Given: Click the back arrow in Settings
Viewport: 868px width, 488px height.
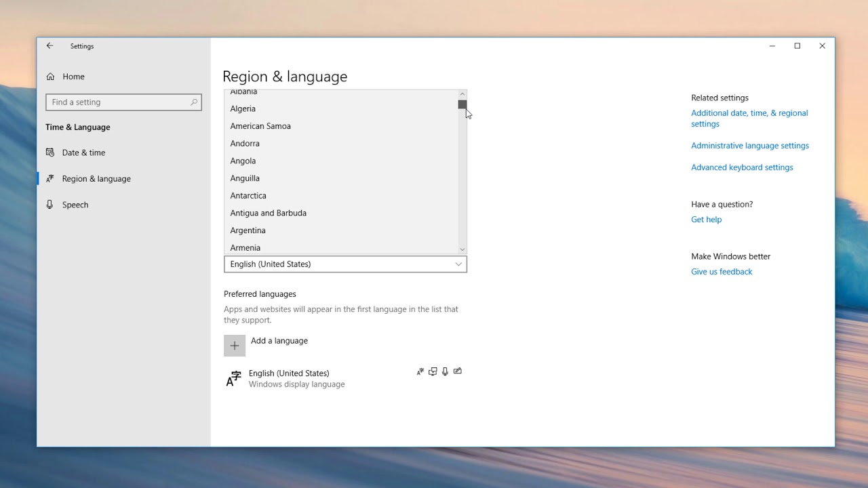Looking at the screenshot, I should click(50, 46).
